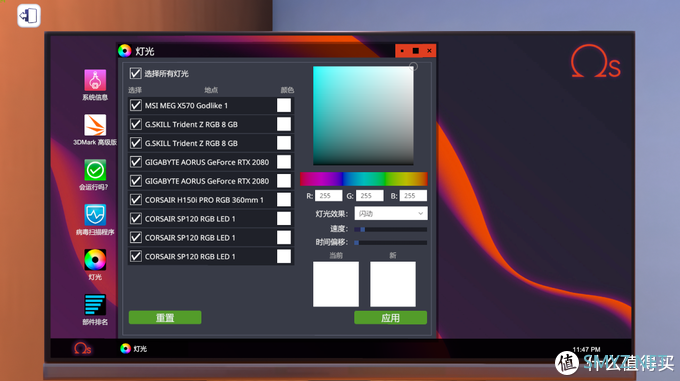Image resolution: width=680 pixels, height=381 pixels.
Task: Click the 重置 green button
Action: tap(165, 318)
